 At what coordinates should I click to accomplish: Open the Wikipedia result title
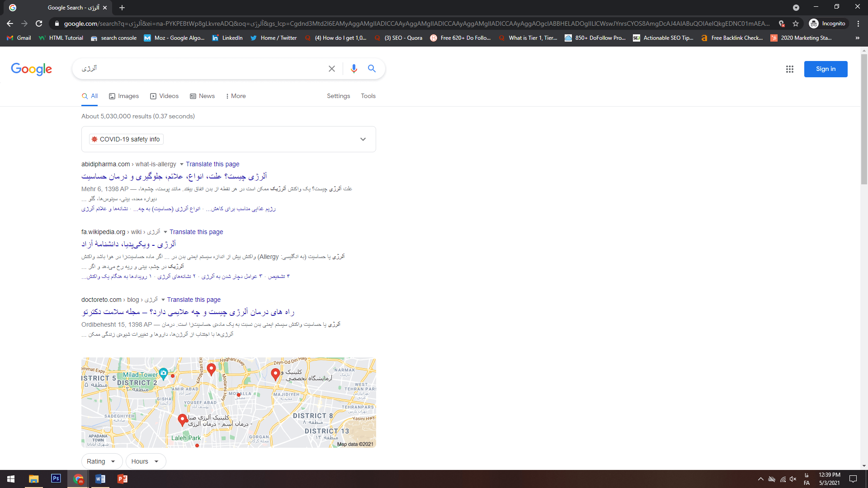[x=129, y=244]
